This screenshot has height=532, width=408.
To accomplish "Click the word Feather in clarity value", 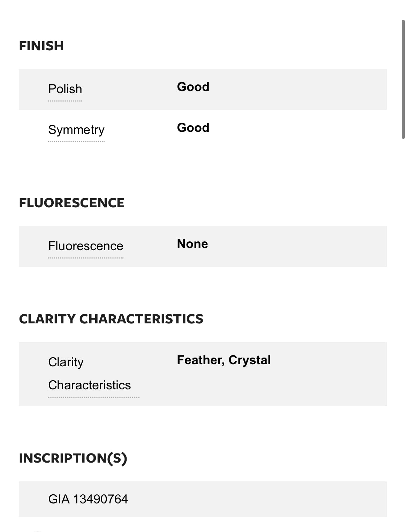I will pyautogui.click(x=201, y=360).
